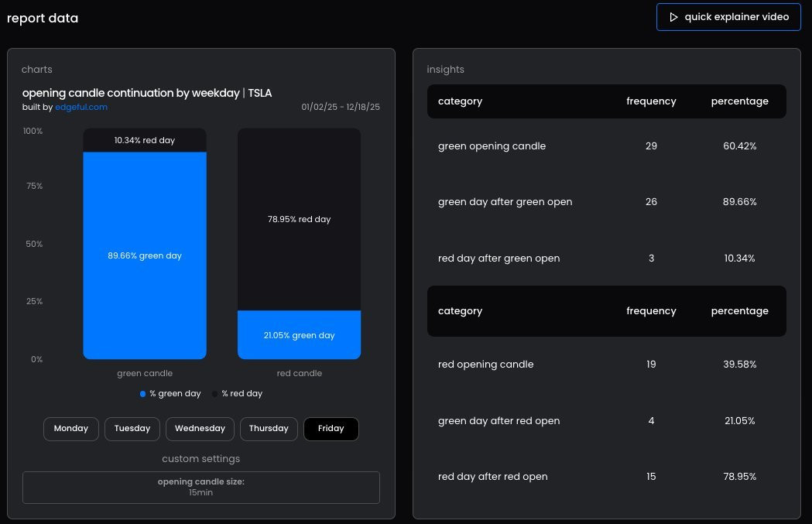
Task: Toggle the % green day legend dot
Action: pyautogui.click(x=142, y=394)
